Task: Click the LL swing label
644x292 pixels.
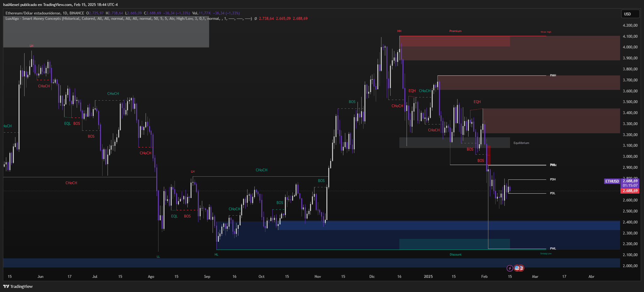Action: point(158,257)
